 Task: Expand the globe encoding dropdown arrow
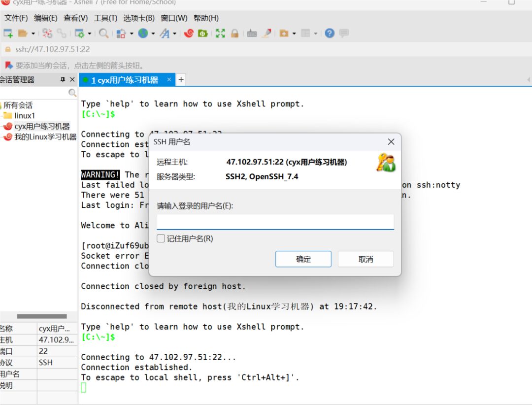point(153,34)
